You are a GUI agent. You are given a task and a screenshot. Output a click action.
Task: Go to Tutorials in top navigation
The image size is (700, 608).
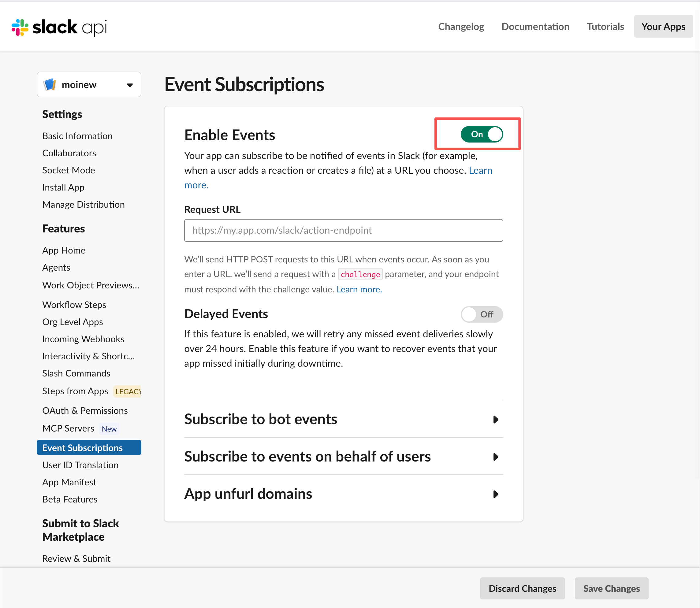(605, 27)
